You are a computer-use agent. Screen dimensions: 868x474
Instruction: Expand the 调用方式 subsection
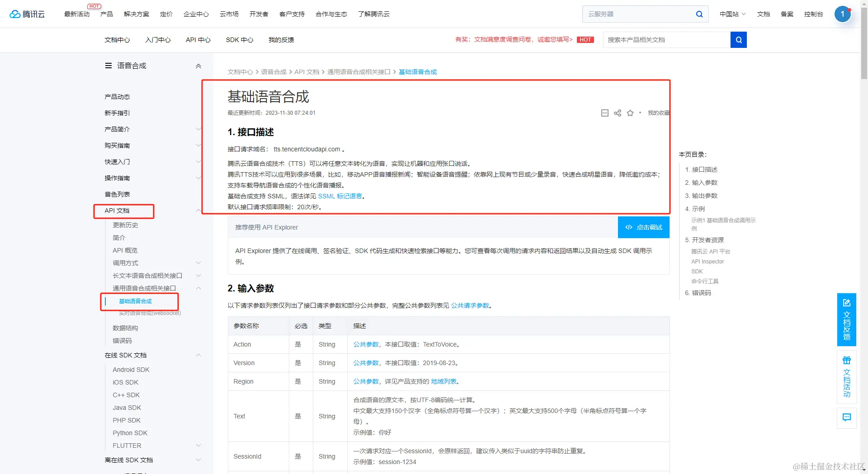click(x=198, y=263)
